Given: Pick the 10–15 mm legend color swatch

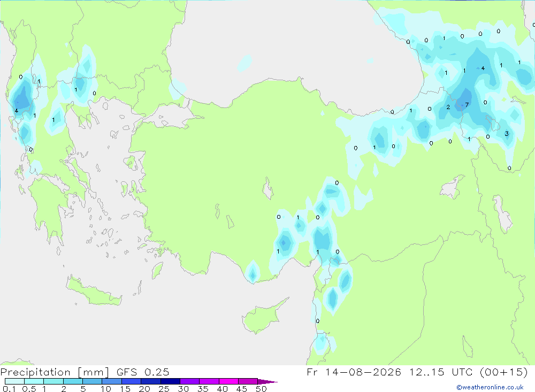Looking at the screenshot, I should (112, 381).
